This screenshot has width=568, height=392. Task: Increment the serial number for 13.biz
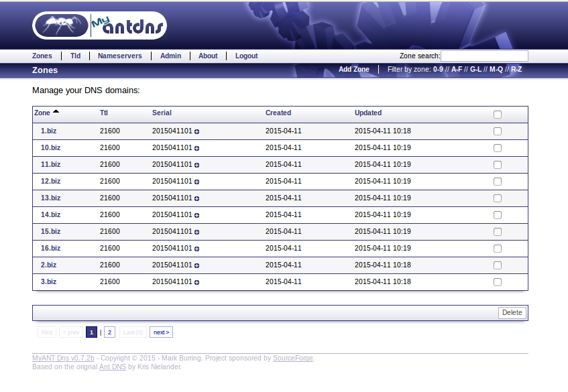tap(196, 198)
